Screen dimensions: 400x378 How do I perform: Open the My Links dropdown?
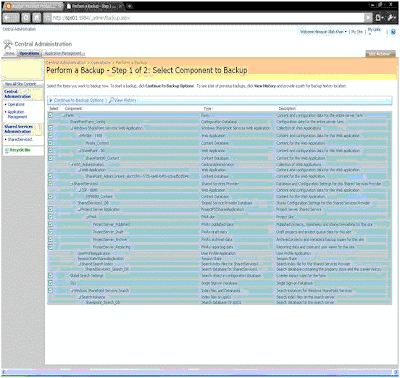[375, 31]
